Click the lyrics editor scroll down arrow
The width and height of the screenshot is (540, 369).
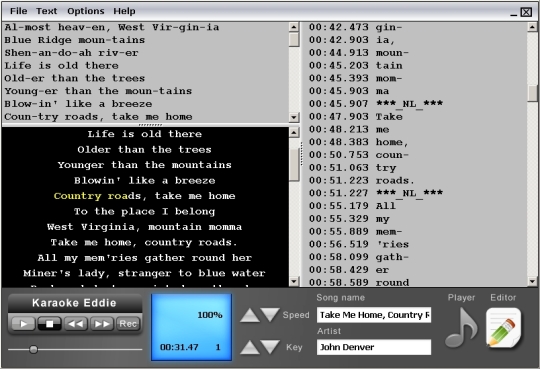pos(294,117)
